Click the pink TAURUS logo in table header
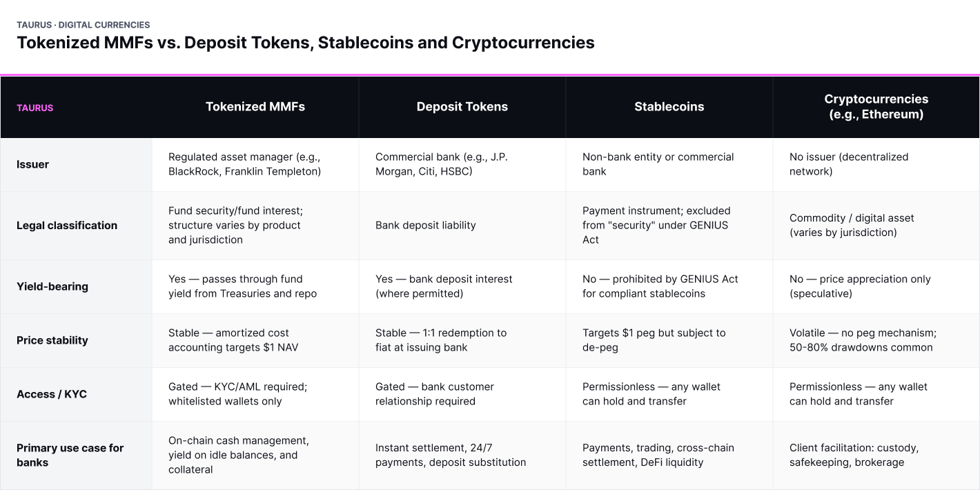The image size is (980, 490). point(35,108)
